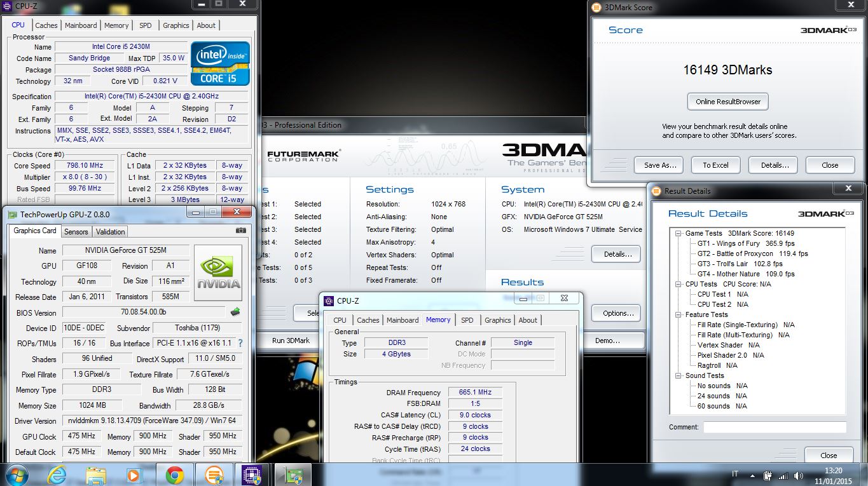Click the Result Details window title icon
This screenshot has width=868, height=486.
656,191
